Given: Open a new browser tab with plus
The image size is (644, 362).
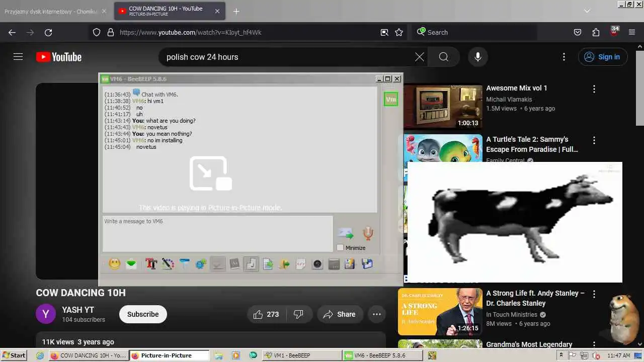Looking at the screenshot, I should 236,11.
